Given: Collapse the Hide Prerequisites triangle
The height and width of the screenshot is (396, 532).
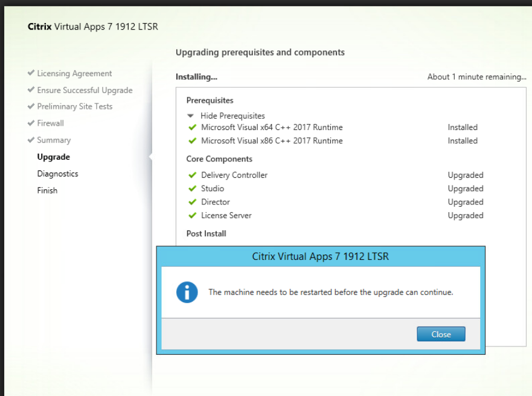Looking at the screenshot, I should (x=190, y=116).
